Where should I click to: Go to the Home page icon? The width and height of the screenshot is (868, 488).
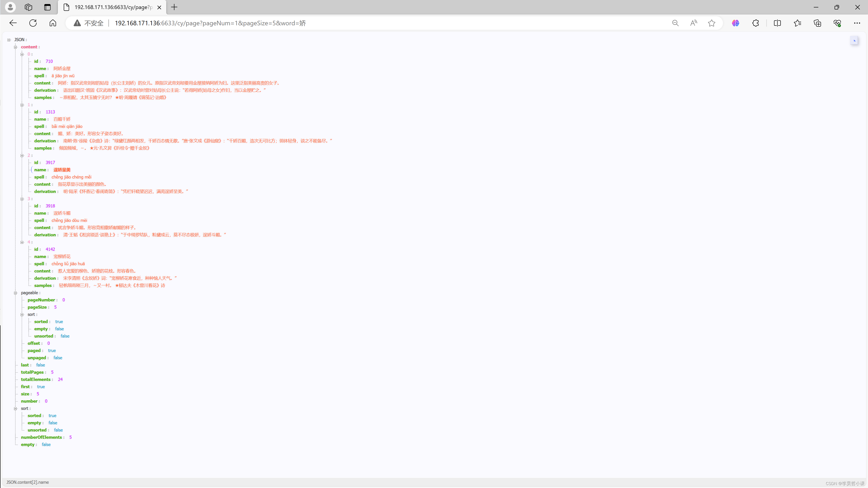click(x=53, y=23)
